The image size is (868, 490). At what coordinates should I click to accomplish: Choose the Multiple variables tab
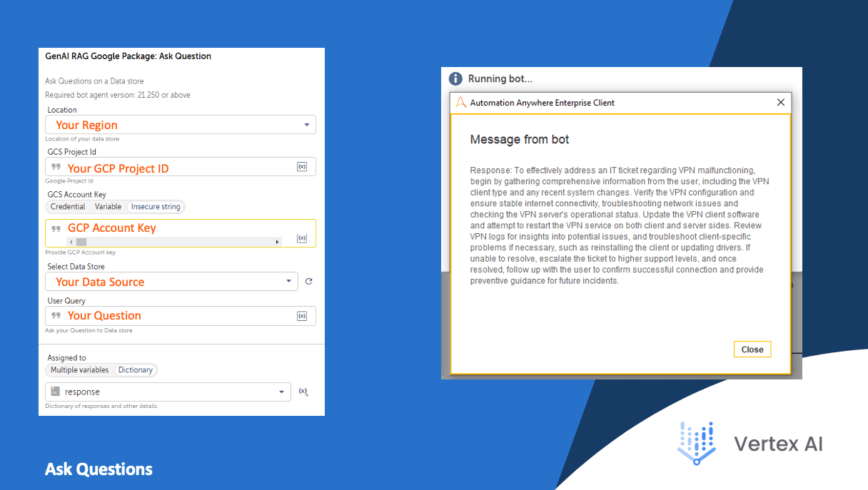click(x=79, y=370)
